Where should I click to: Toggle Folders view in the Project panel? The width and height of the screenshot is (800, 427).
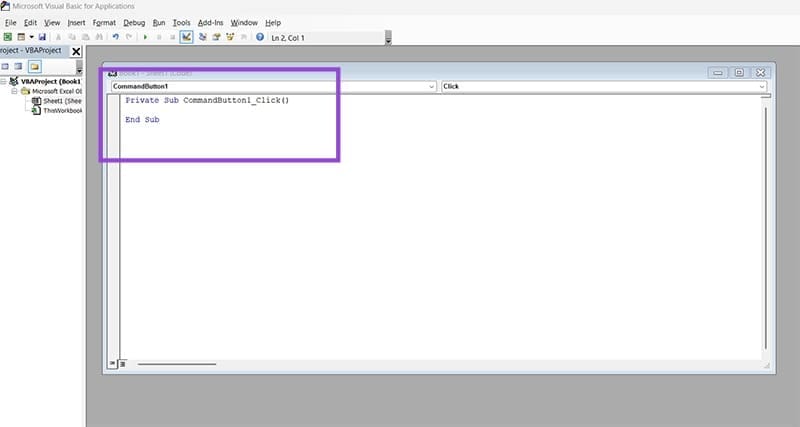click(34, 66)
